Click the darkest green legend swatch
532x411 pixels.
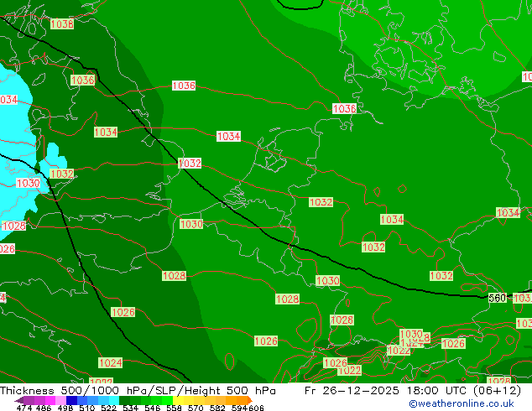tap(124, 400)
